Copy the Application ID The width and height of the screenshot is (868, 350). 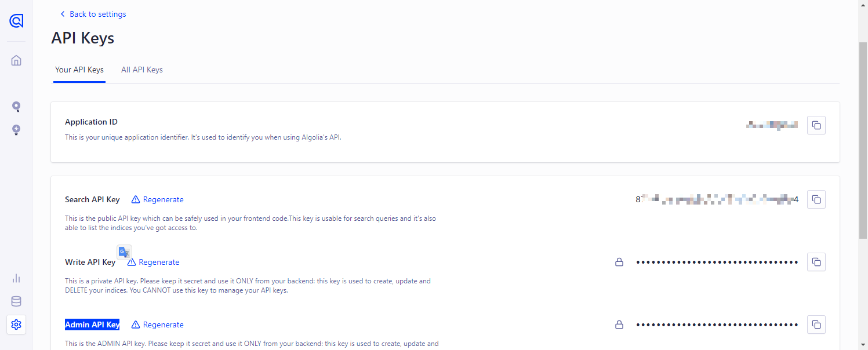[x=816, y=125]
